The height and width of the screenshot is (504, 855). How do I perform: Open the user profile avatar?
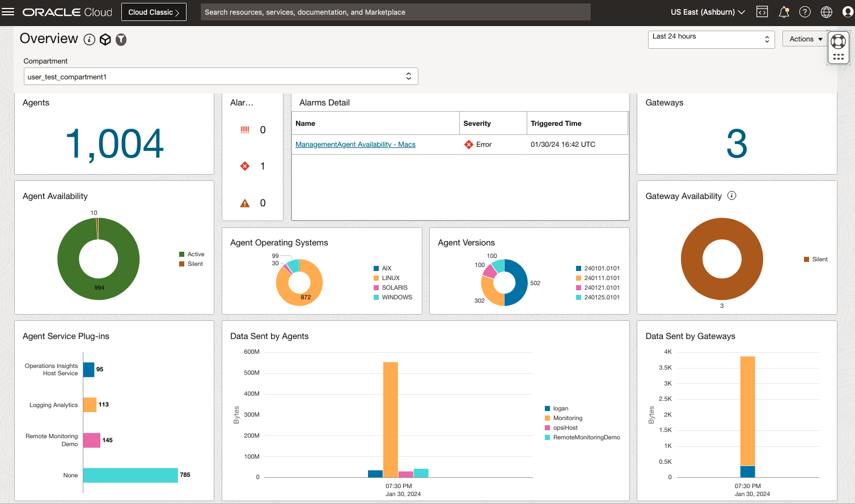click(x=848, y=12)
